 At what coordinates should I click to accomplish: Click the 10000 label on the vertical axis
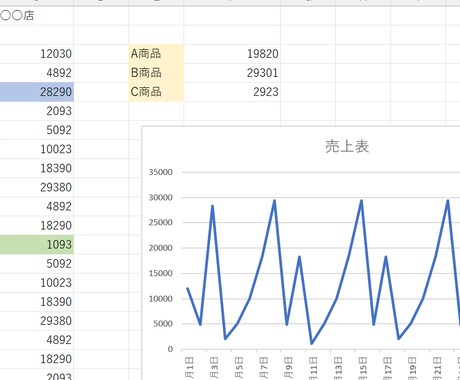tap(161, 299)
